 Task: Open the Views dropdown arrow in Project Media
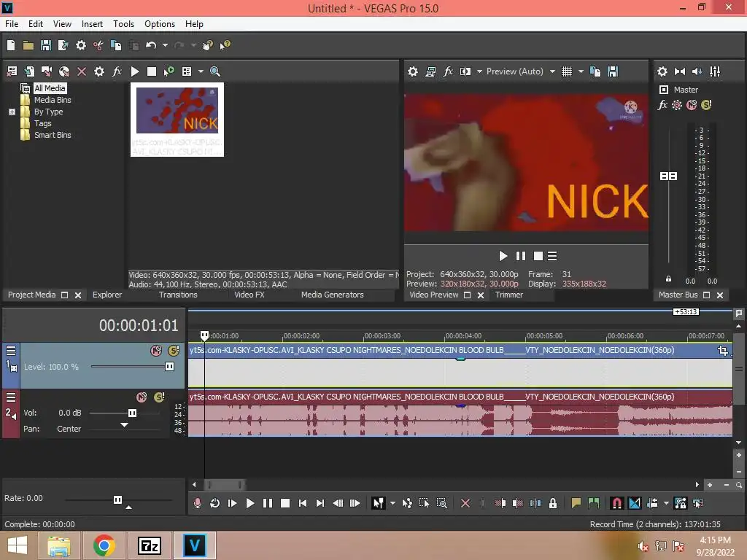pyautogui.click(x=201, y=71)
